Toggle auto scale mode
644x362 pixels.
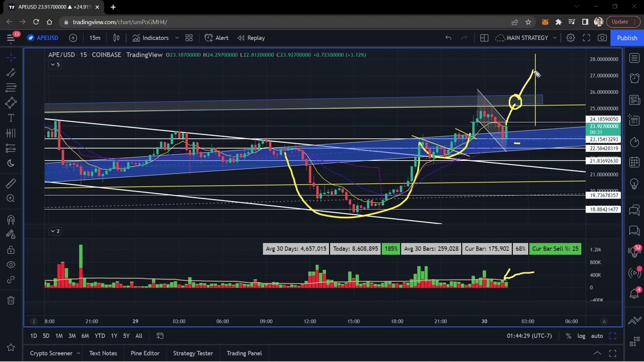tap(597, 336)
